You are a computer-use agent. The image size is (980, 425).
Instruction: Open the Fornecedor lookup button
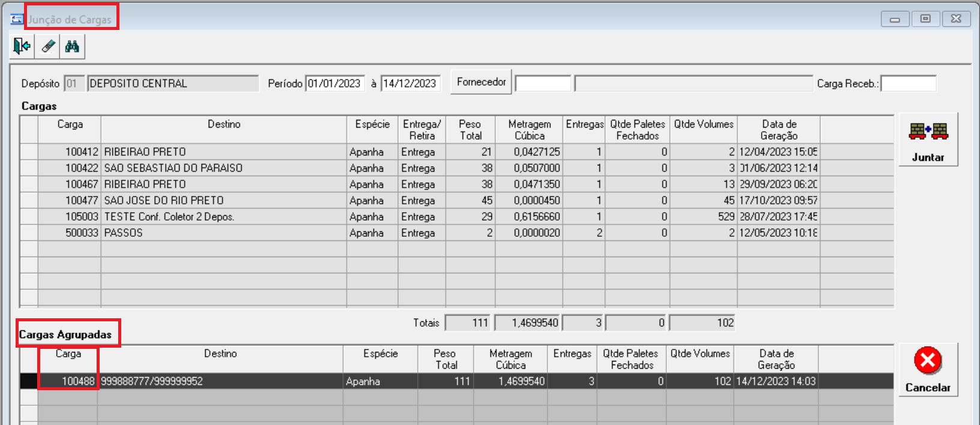pyautogui.click(x=481, y=82)
